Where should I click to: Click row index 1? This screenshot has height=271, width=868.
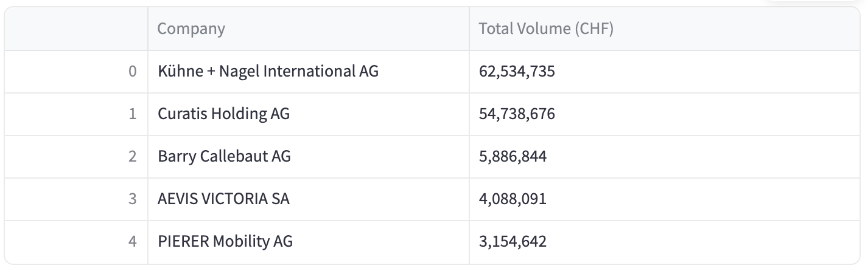(x=76, y=114)
